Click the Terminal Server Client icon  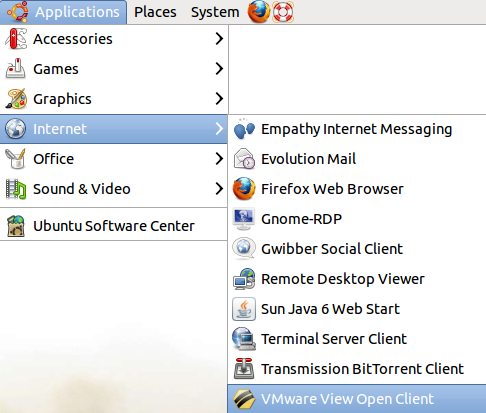coord(244,339)
